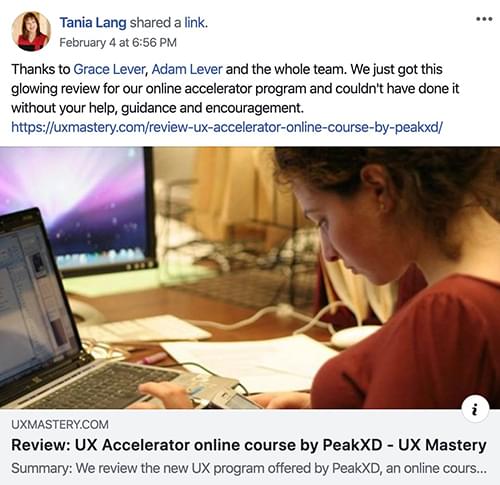
Task: Open the link preview photo
Action: pos(250,278)
